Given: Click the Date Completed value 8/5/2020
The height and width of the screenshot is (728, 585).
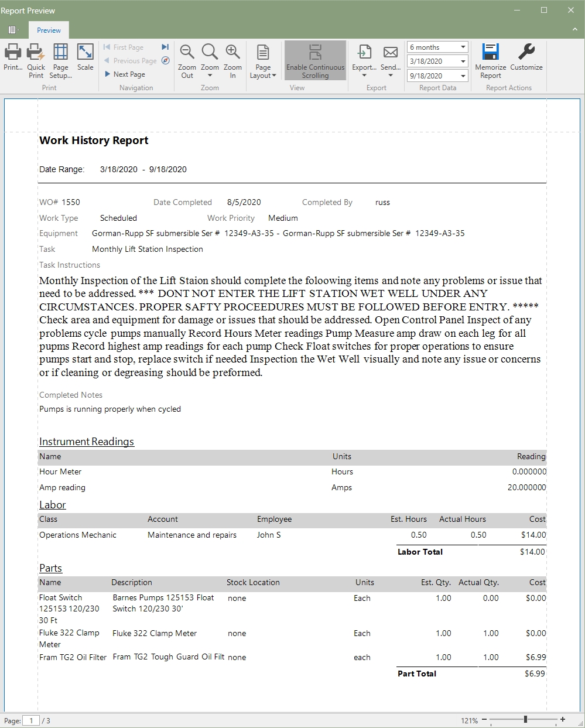Looking at the screenshot, I should coord(244,202).
